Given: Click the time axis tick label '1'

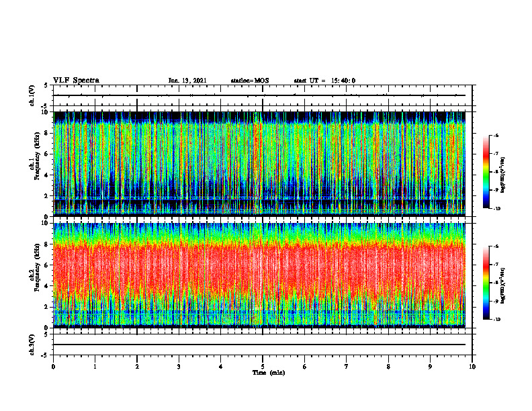Looking at the screenshot, I should click(x=95, y=367).
